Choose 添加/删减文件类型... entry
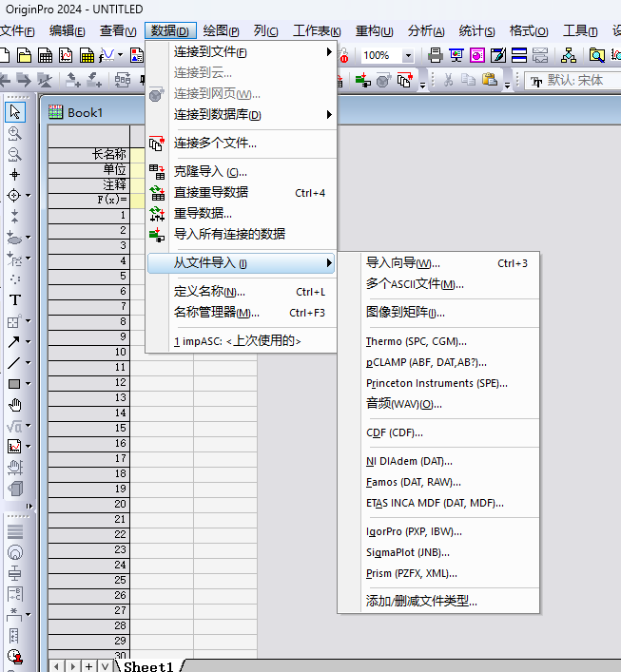621x672 pixels. (438, 602)
